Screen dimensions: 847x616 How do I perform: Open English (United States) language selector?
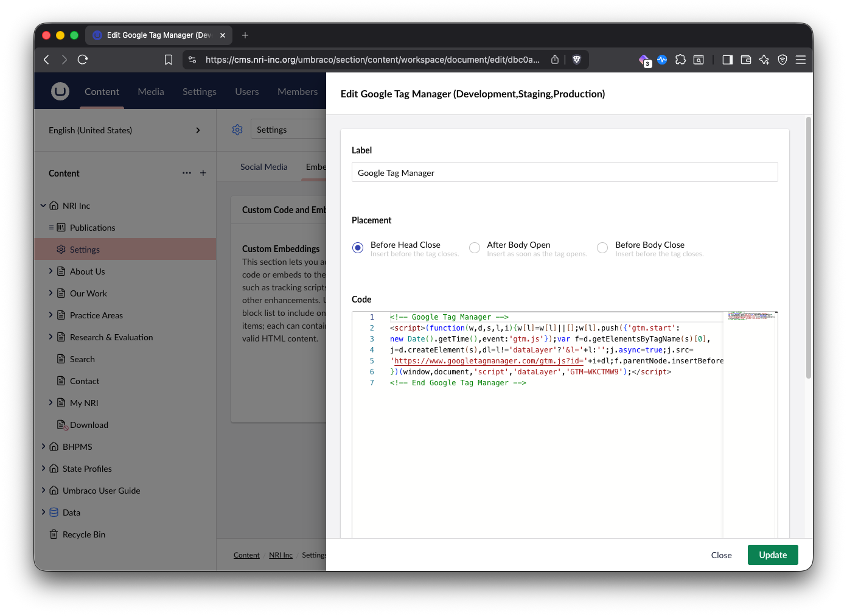(125, 130)
